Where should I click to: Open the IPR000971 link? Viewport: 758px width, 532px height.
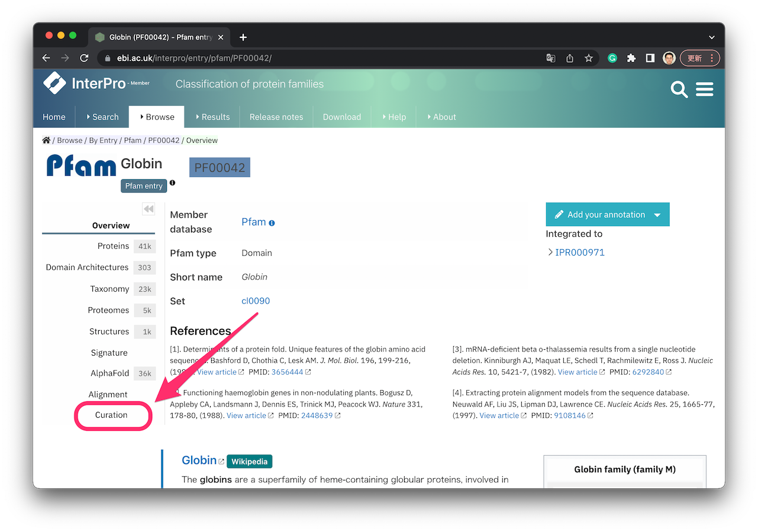[580, 252]
